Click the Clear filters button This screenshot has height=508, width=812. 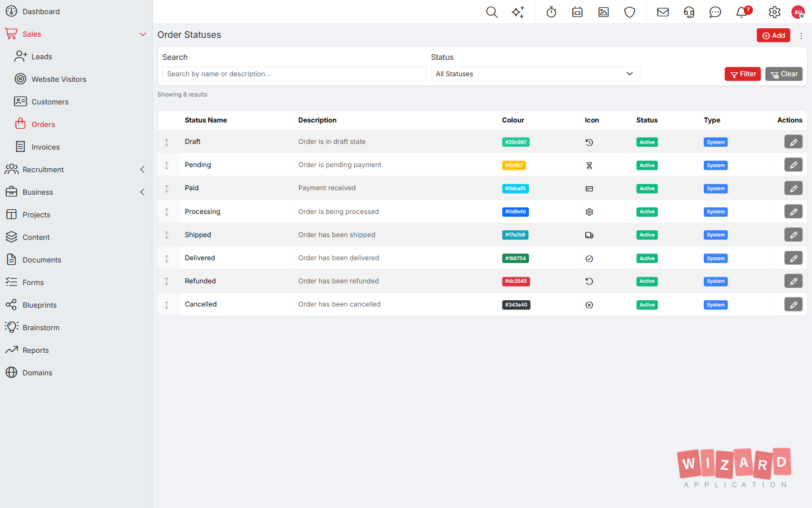(x=784, y=74)
